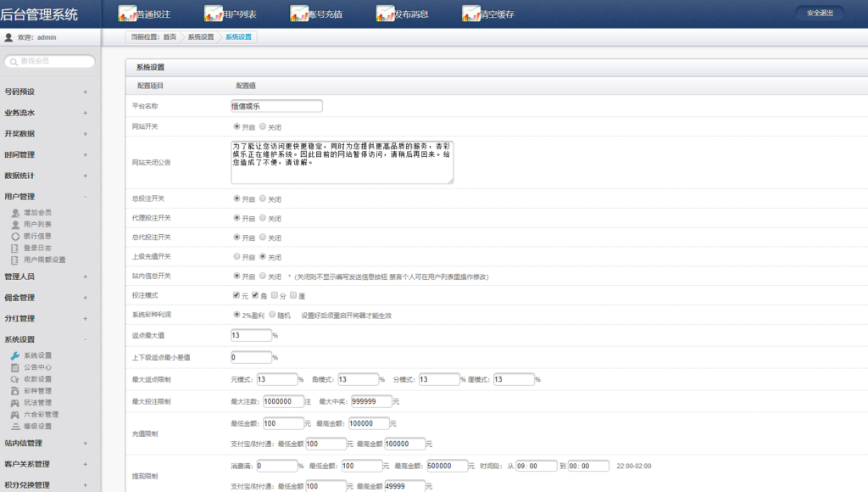Open 增加会员 via its person icon
Image resolution: width=868 pixels, height=492 pixels.
tap(15, 212)
